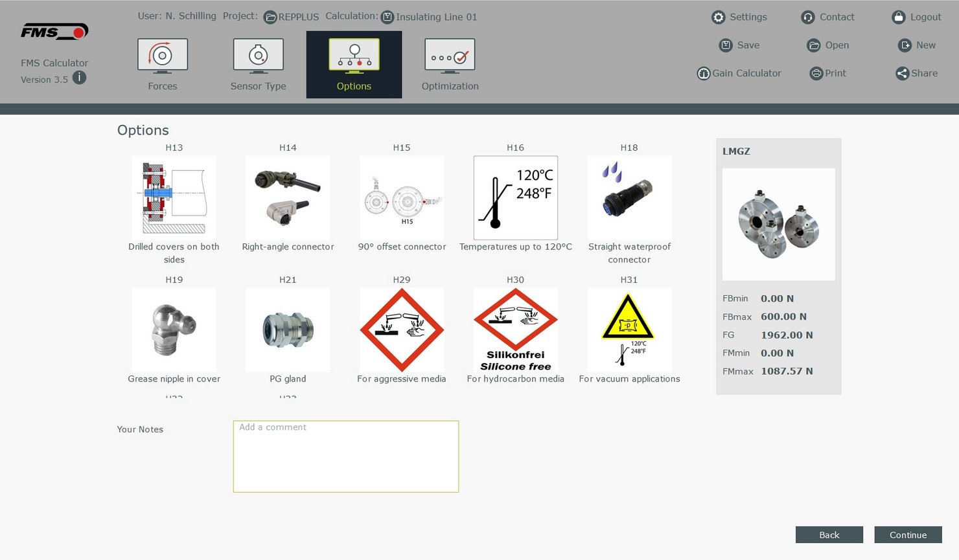Click the 'For aggressive media' caption

tap(402, 379)
